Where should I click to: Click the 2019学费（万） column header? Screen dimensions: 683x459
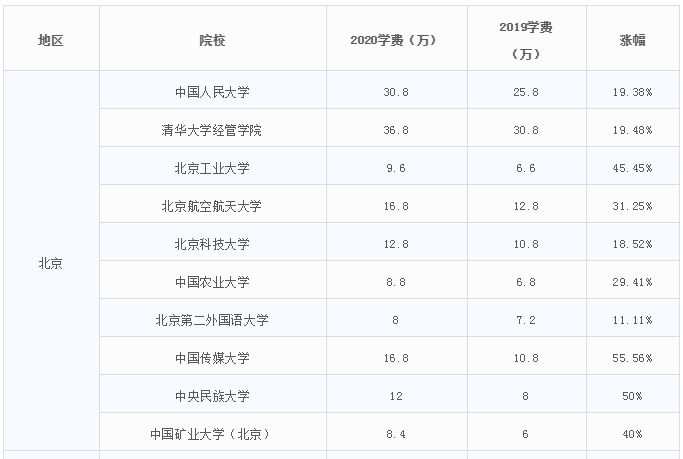526,40
